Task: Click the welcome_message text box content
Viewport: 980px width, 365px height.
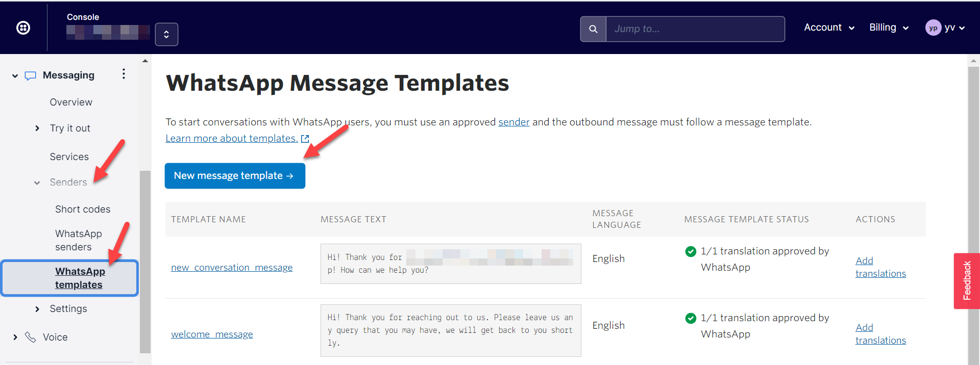Action: point(451,330)
